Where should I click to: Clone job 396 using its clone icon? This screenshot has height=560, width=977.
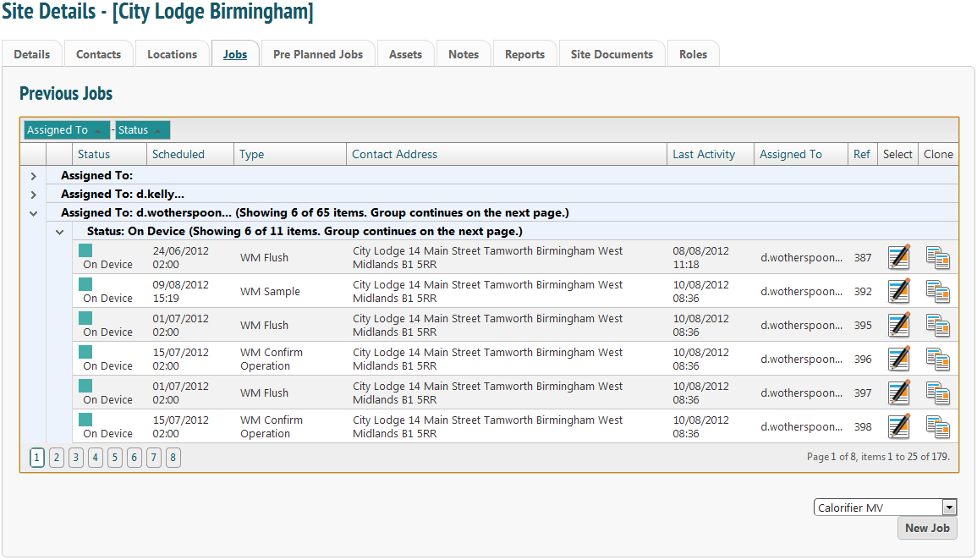coord(938,360)
